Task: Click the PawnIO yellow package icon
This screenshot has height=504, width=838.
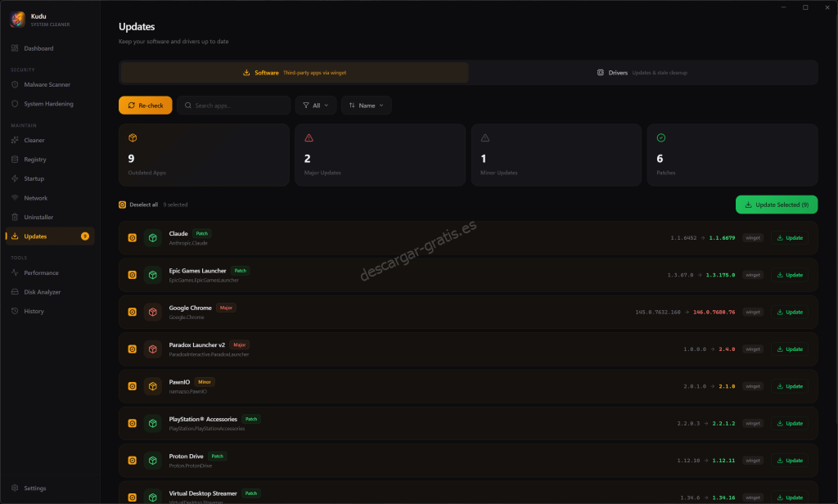Action: (153, 386)
